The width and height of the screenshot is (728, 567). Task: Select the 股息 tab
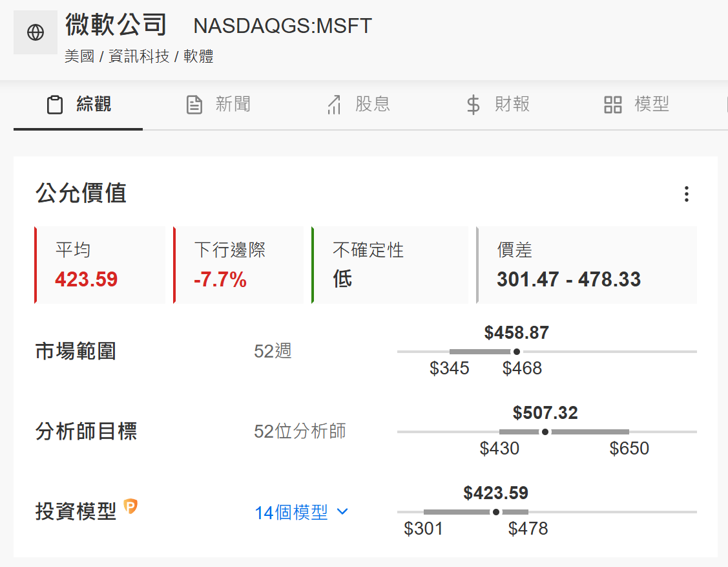[358, 105]
